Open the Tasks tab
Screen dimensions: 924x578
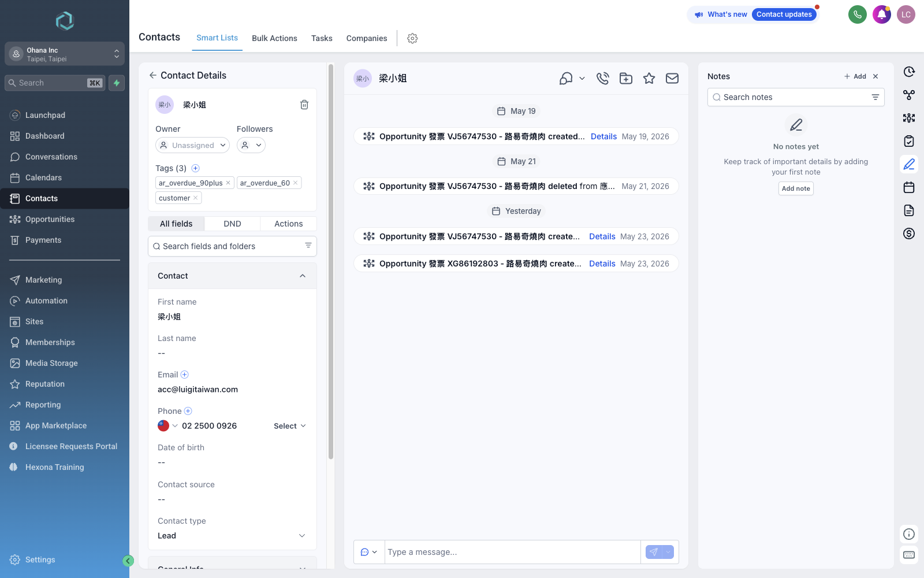pyautogui.click(x=322, y=38)
